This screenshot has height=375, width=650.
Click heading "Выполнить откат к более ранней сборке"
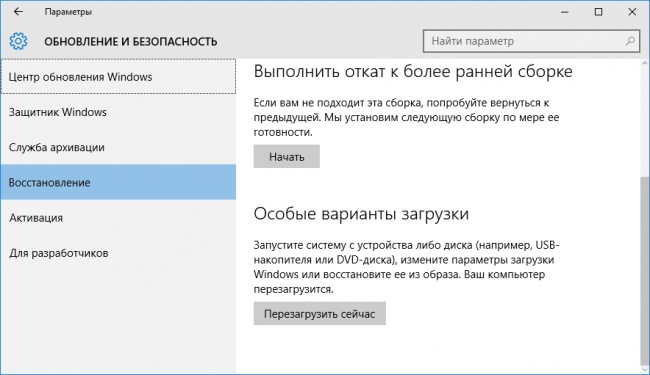point(413,72)
